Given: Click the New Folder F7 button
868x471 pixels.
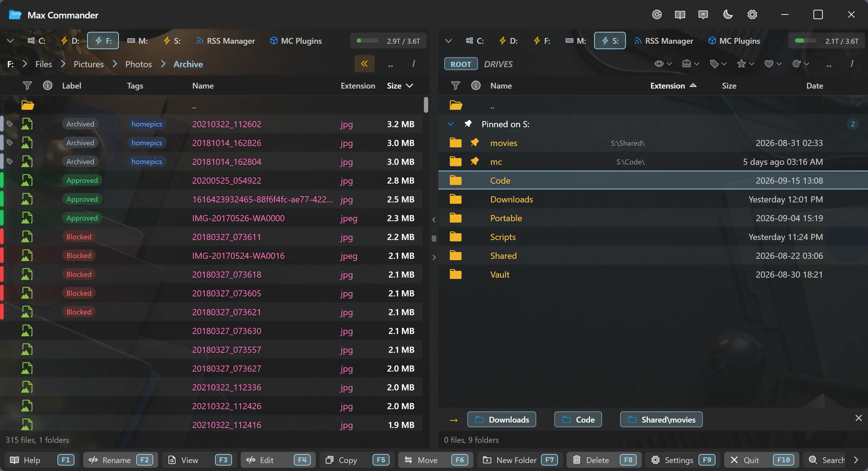Looking at the screenshot, I should pyautogui.click(x=520, y=460).
